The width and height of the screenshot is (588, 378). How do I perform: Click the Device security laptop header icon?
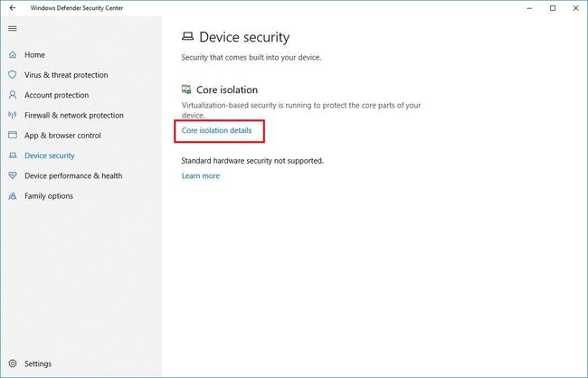187,37
